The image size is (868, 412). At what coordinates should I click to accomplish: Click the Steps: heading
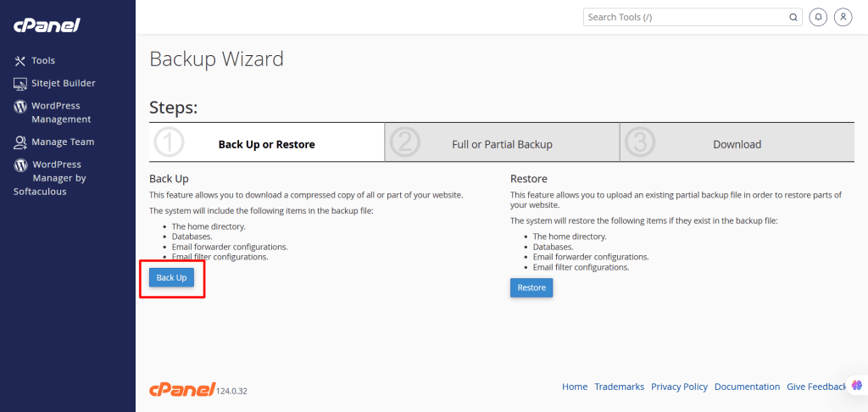173,107
